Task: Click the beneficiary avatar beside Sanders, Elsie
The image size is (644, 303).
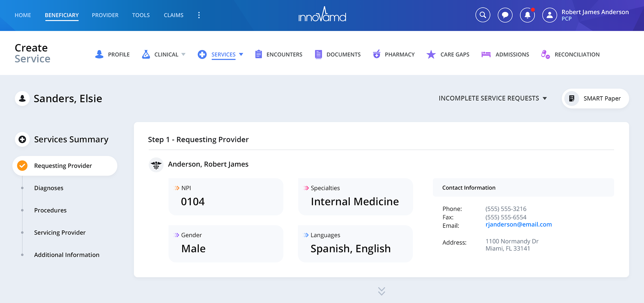Action: pos(22,98)
